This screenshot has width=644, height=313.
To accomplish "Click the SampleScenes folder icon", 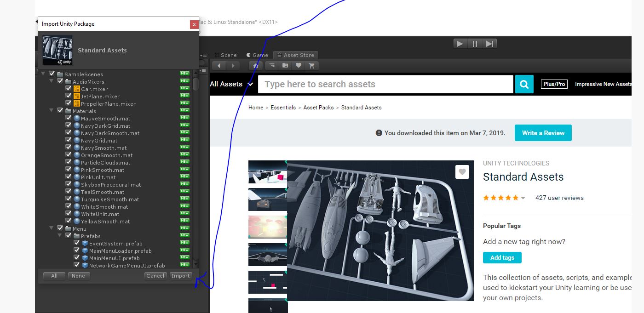I will [x=60, y=74].
